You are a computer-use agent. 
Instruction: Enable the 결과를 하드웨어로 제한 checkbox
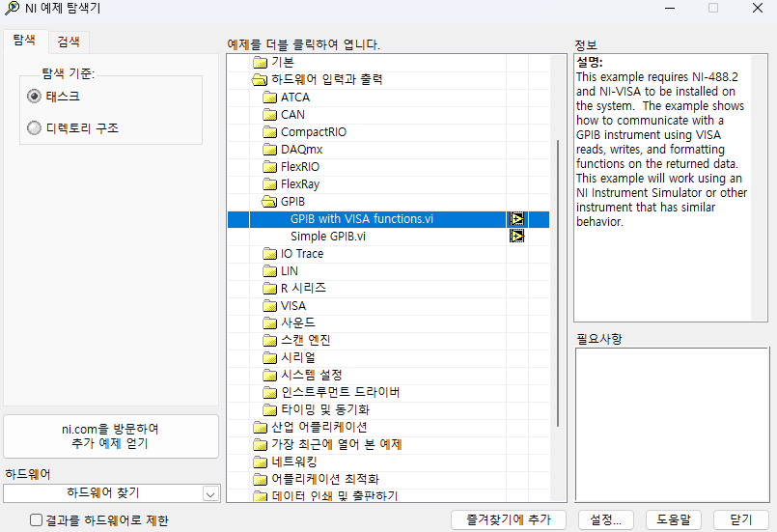point(36,520)
